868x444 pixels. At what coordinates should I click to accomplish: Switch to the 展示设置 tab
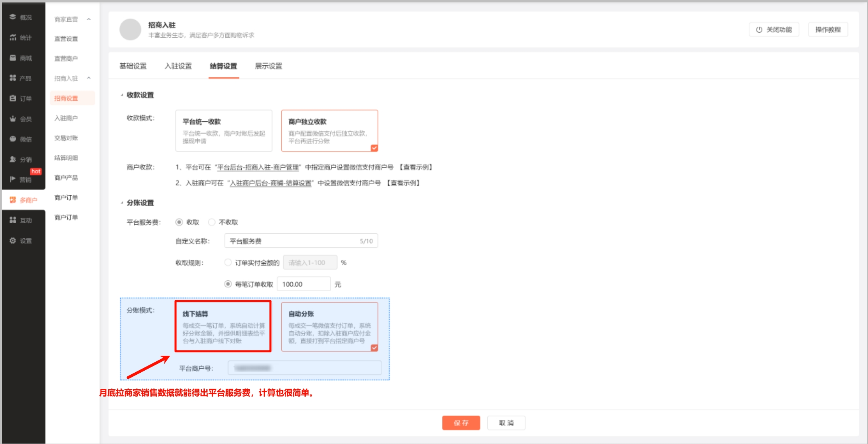(268, 66)
